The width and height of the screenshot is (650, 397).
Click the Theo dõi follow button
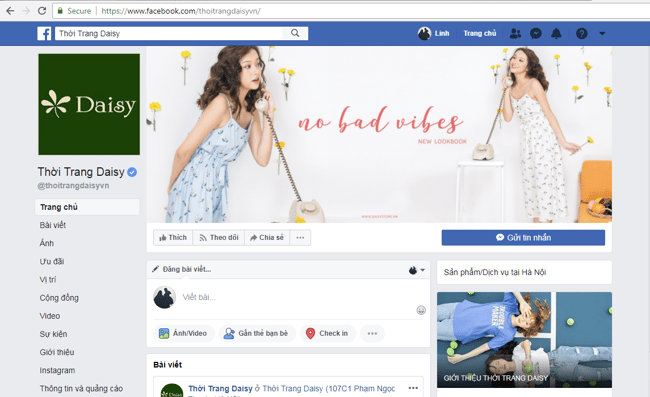tap(218, 237)
